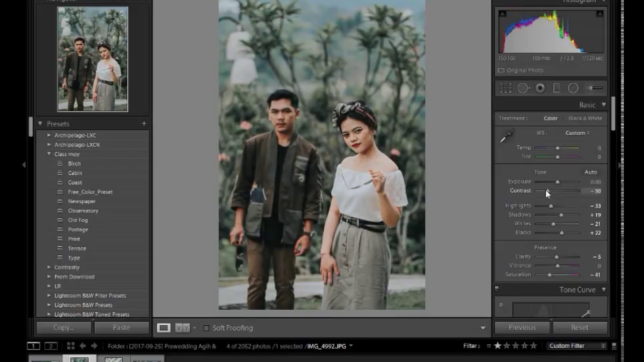The height and width of the screenshot is (362, 644).
Task: Select the Adjustment Brush tool
Action: point(594,88)
